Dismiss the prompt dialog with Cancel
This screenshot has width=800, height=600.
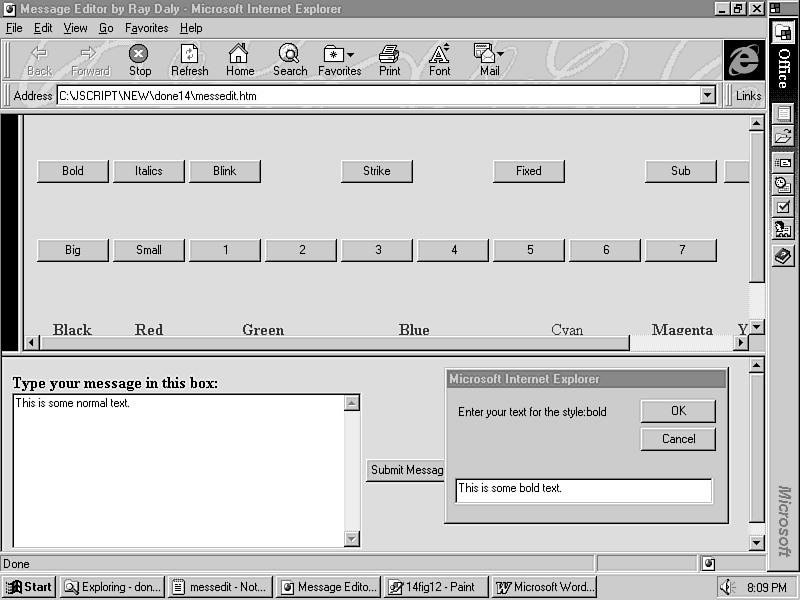[x=678, y=439]
